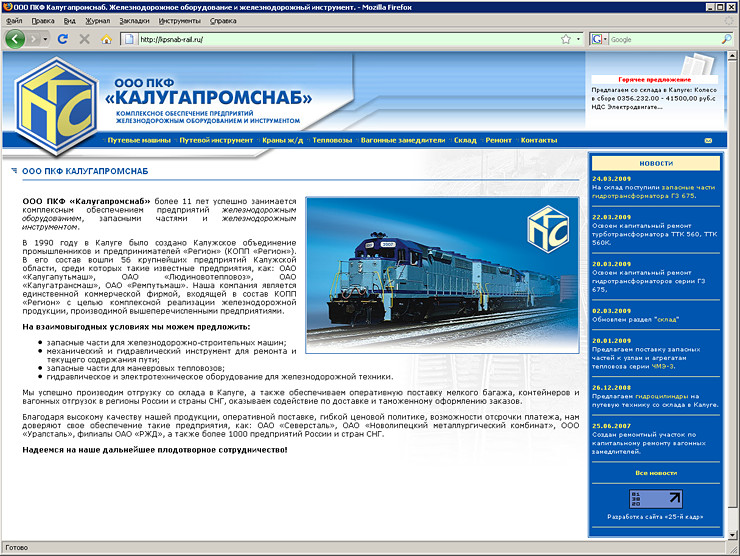Image resolution: width=740 pixels, height=556 pixels.
Task: Open the back/forward history dropdown arrow
Action: pos(45,39)
